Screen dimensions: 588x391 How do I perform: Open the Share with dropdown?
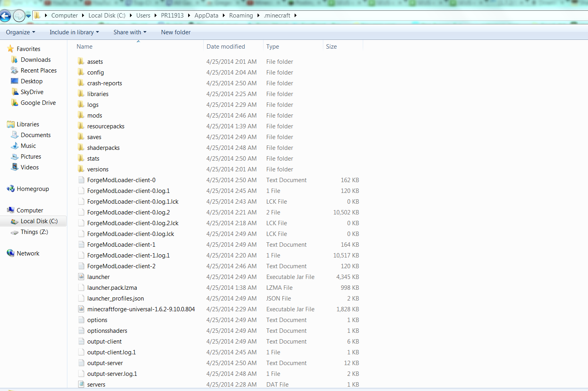pyautogui.click(x=130, y=32)
